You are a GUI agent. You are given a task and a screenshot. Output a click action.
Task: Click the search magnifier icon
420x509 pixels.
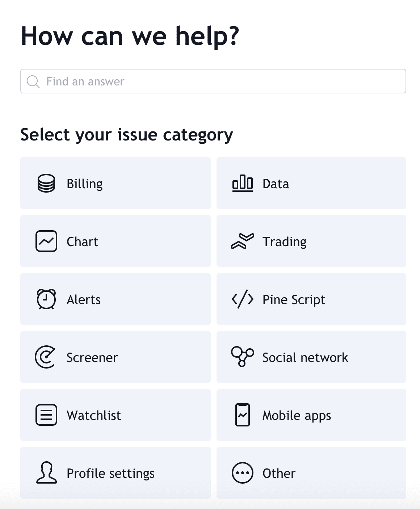33,81
